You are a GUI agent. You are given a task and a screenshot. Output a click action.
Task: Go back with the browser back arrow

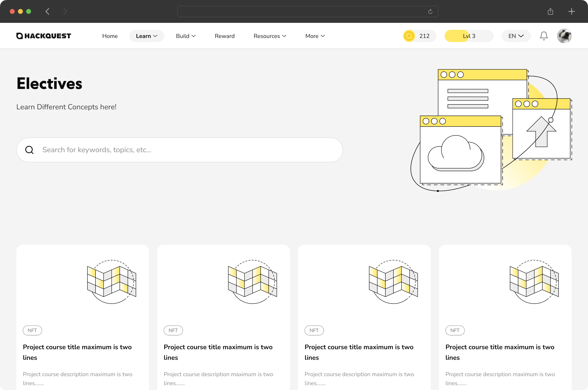(47, 11)
